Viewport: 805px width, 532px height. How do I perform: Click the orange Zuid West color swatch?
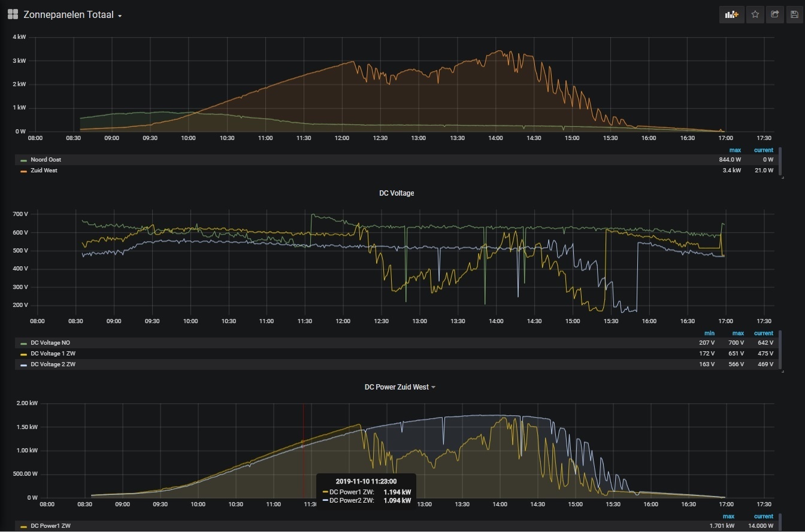pyautogui.click(x=23, y=171)
